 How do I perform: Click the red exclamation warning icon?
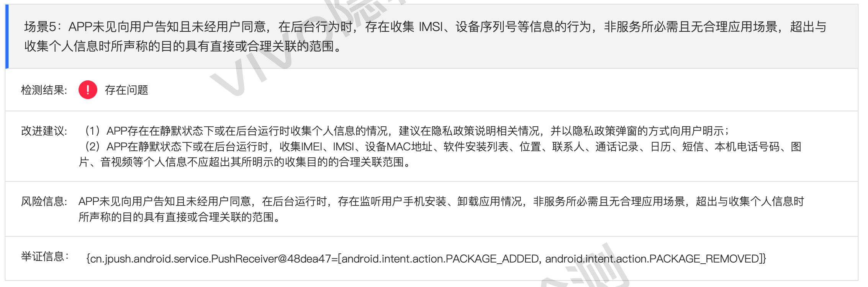point(88,90)
